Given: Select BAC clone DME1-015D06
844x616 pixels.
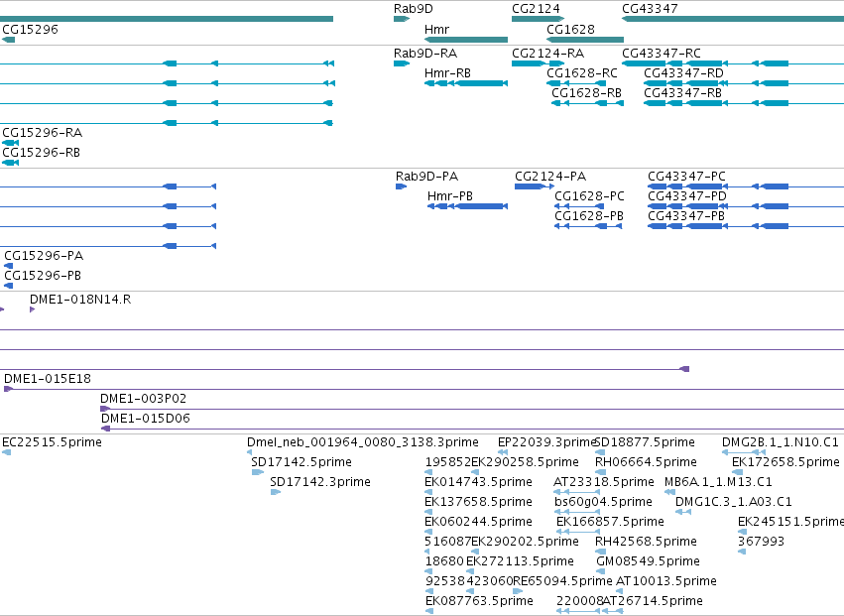Looking at the screenshot, I should (x=146, y=419).
